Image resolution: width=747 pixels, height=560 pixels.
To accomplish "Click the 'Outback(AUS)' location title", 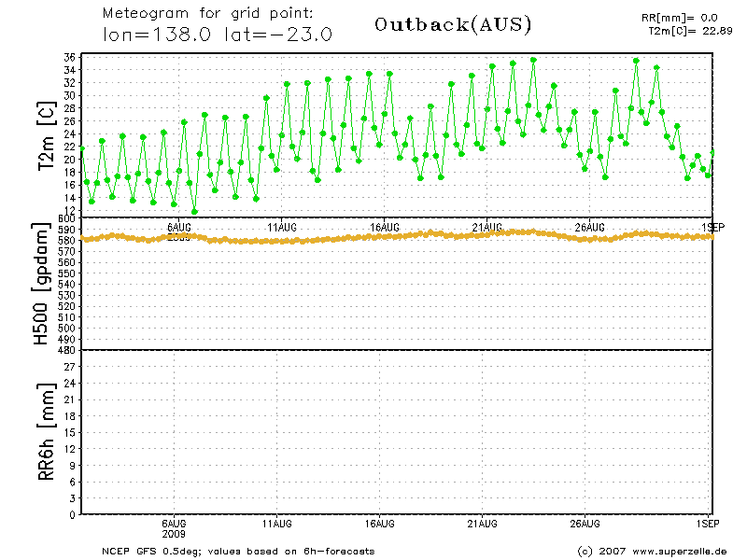I will coord(453,24).
